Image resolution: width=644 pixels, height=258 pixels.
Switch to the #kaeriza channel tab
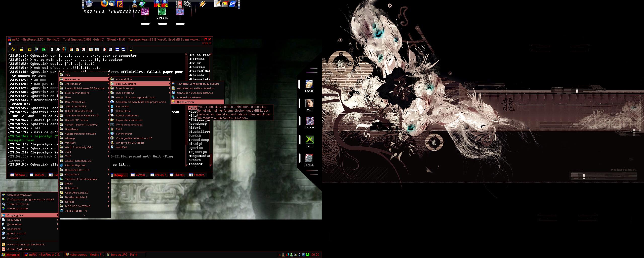[198, 175]
